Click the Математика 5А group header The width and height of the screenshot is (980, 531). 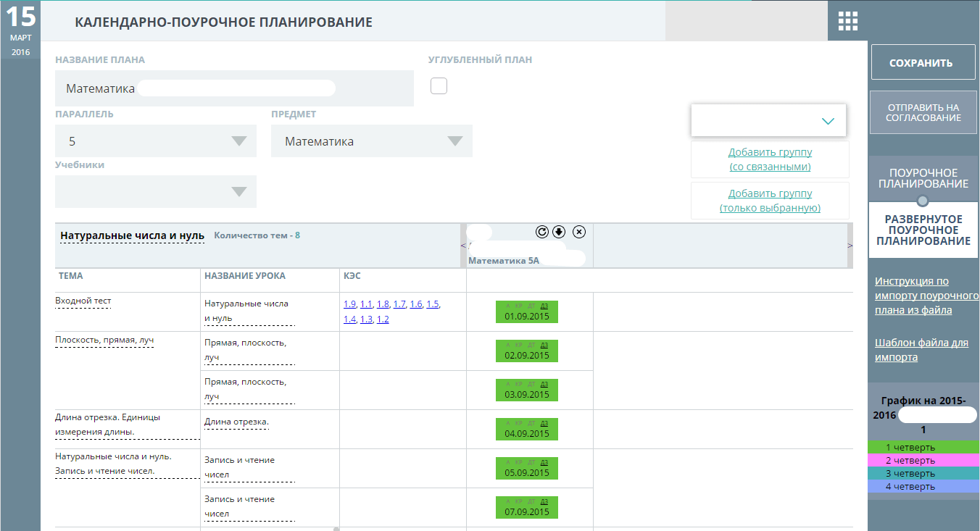(504, 259)
